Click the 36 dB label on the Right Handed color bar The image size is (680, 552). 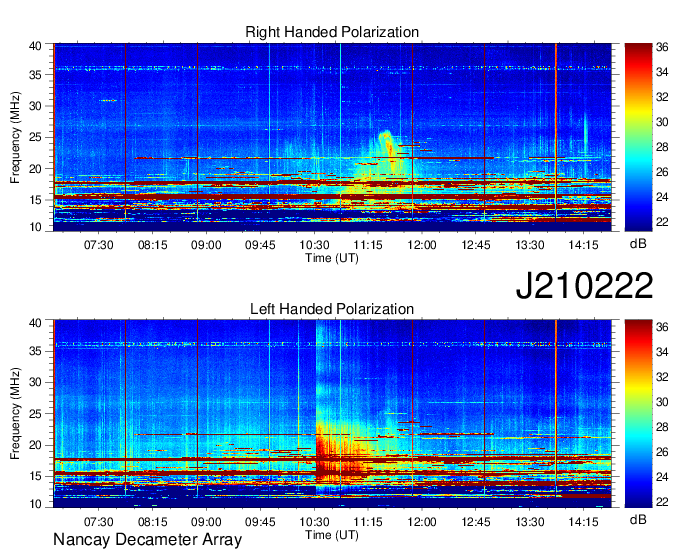(662, 47)
